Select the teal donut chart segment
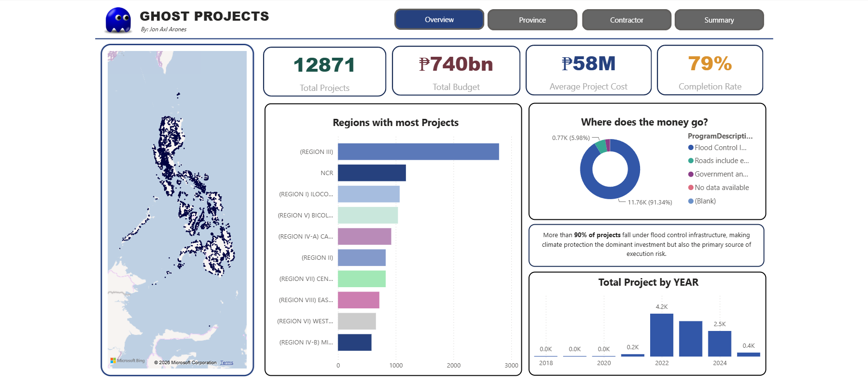Viewport: 868px width, 381px height. (601, 147)
